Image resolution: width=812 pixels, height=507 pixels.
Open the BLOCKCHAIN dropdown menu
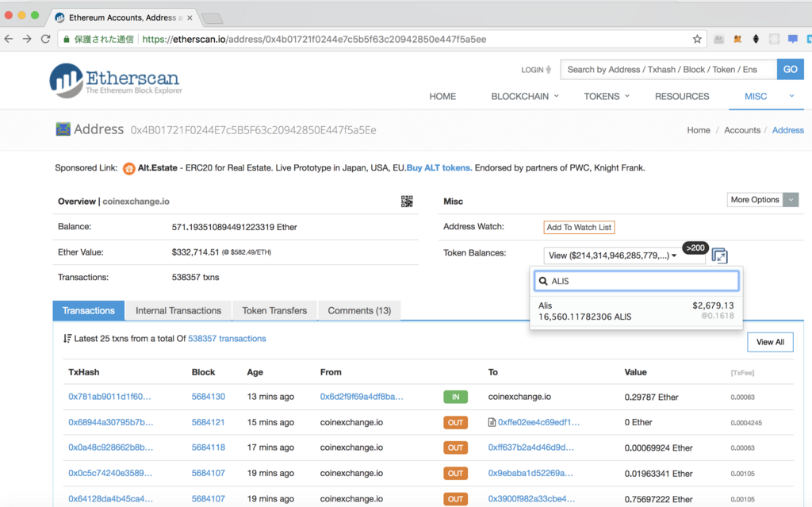point(525,97)
